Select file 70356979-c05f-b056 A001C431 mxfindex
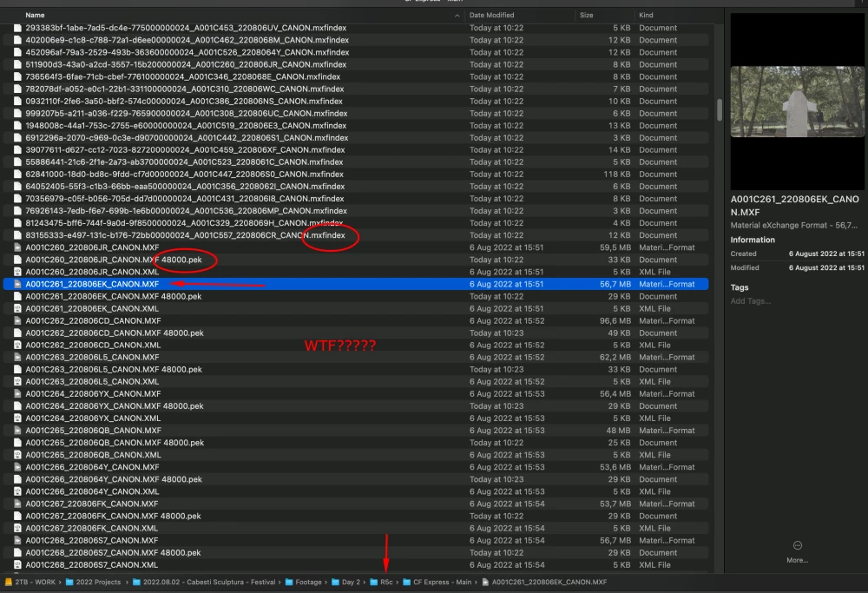Image resolution: width=868 pixels, height=593 pixels. coord(185,198)
